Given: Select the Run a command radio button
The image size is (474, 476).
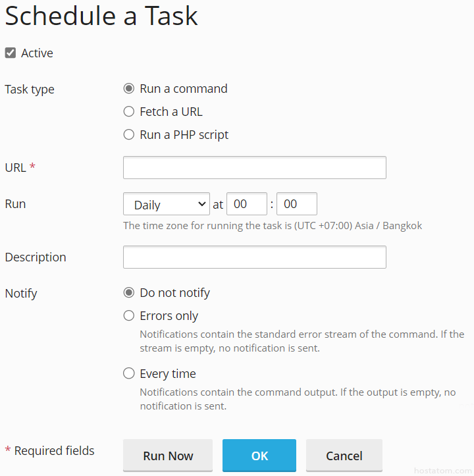Looking at the screenshot, I should tap(129, 89).
